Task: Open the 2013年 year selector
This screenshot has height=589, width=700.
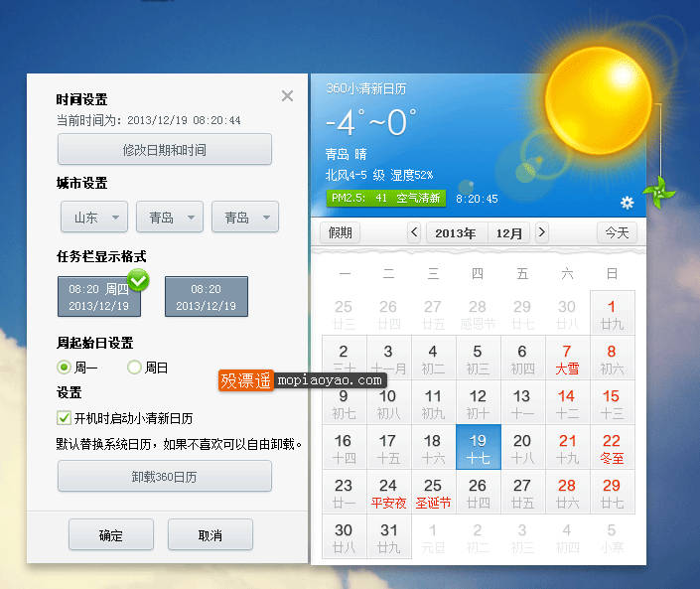Action: 456,232
